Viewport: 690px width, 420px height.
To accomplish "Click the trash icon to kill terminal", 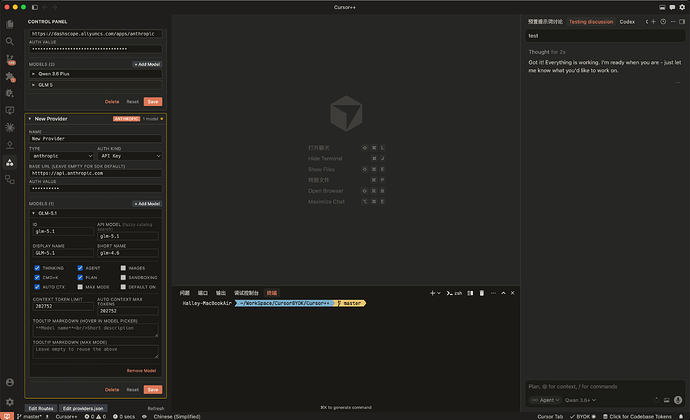I will pos(481,293).
